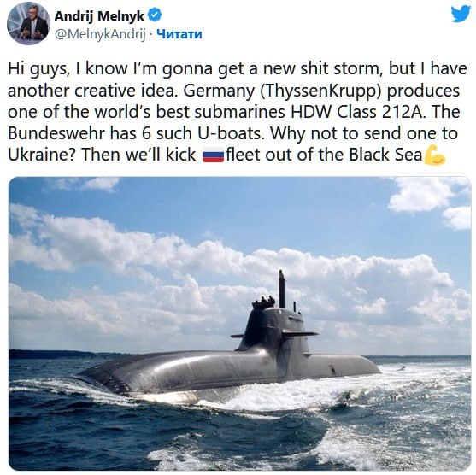Click the word Ukraine? in tweet
The width and height of the screenshot is (476, 475).
42,155
